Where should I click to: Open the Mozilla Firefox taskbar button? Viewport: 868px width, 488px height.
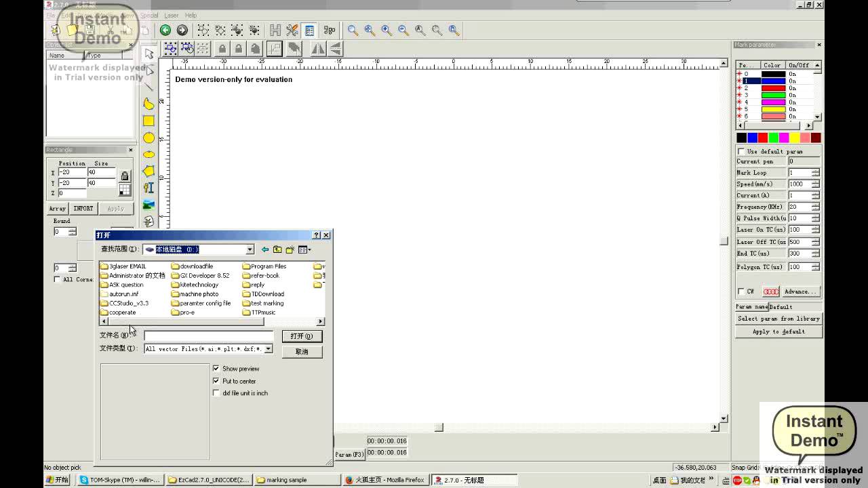(384, 480)
